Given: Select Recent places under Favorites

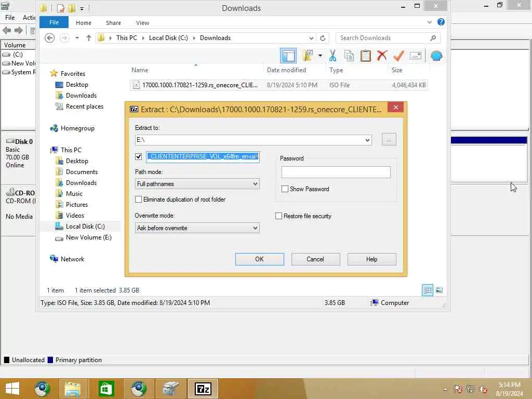Looking at the screenshot, I should (x=79, y=106).
